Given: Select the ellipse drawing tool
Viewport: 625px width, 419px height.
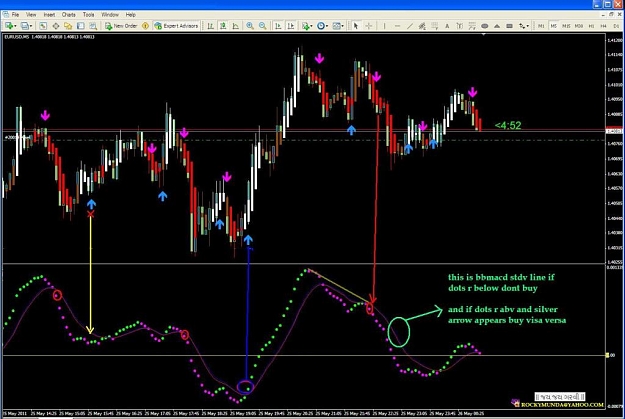Looking at the screenshot, I should click(485, 26).
